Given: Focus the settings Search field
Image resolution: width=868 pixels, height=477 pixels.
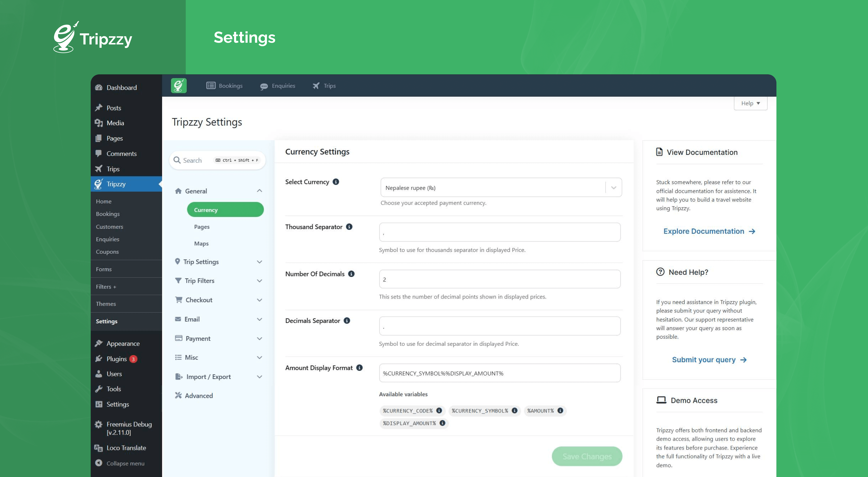Looking at the screenshot, I should point(217,160).
